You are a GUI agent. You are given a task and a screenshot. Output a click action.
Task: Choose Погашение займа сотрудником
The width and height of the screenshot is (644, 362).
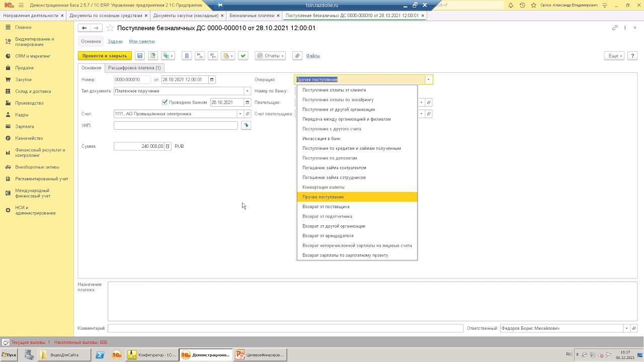coord(357,177)
